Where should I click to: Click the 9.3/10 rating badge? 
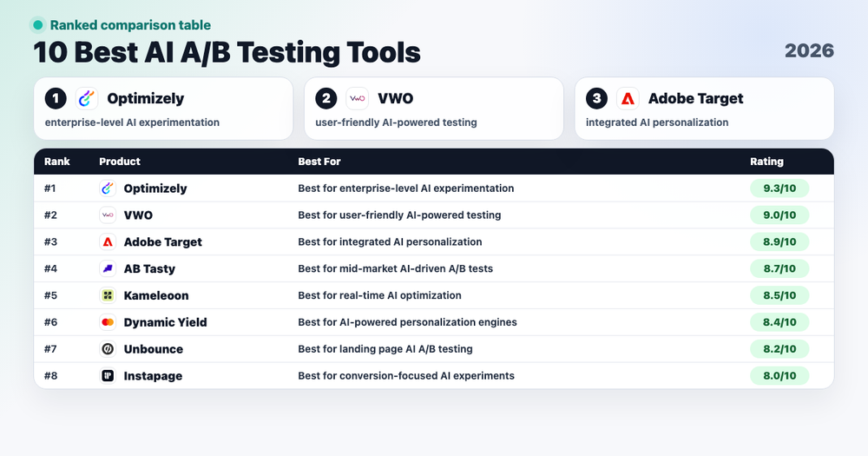[x=779, y=188]
